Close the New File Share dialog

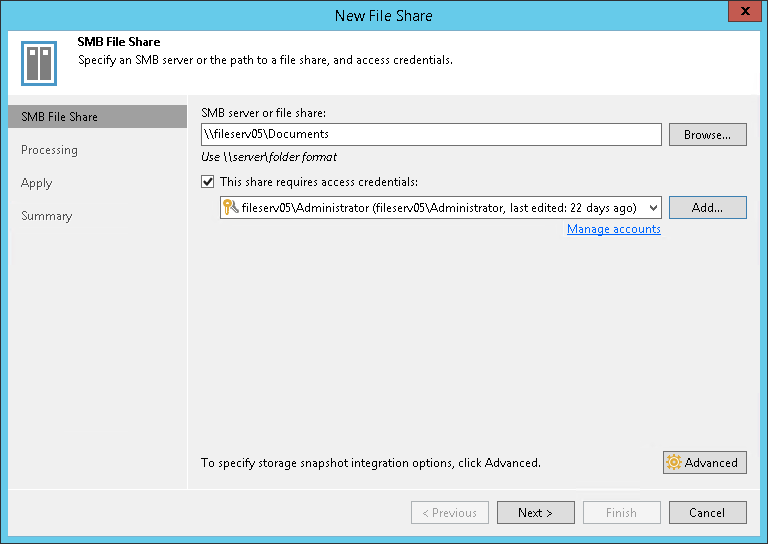(745, 11)
